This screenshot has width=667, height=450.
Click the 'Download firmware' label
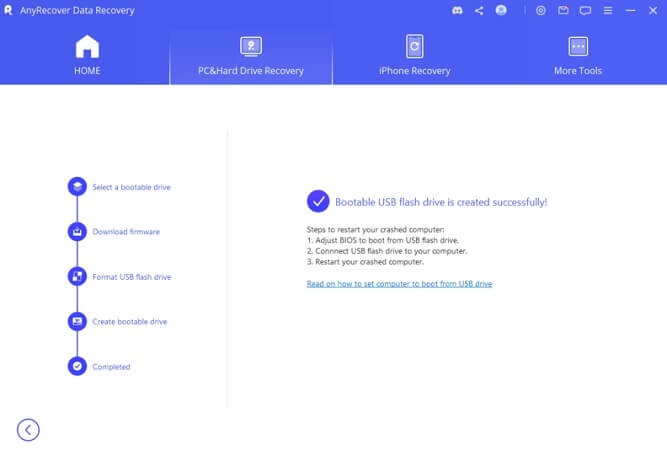(126, 232)
